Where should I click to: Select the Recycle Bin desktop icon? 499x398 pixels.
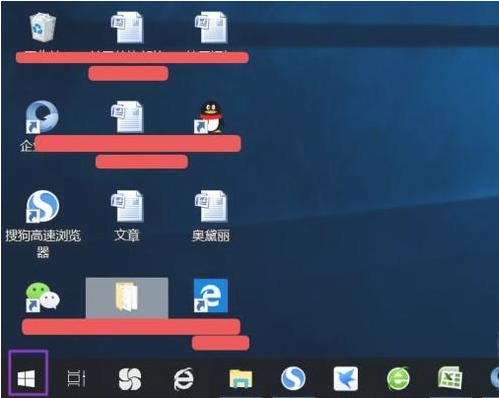click(x=43, y=27)
